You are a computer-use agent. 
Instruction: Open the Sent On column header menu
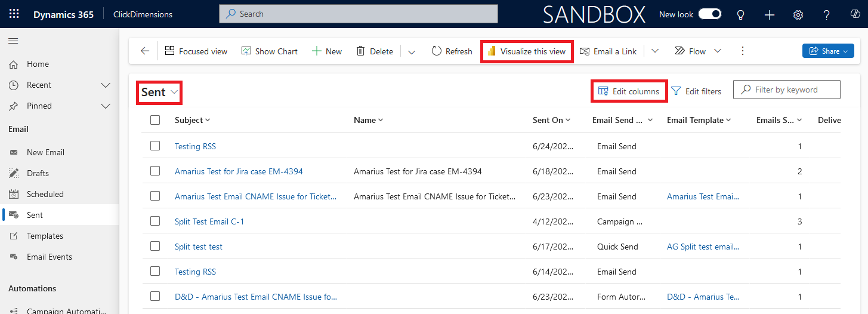(552, 120)
